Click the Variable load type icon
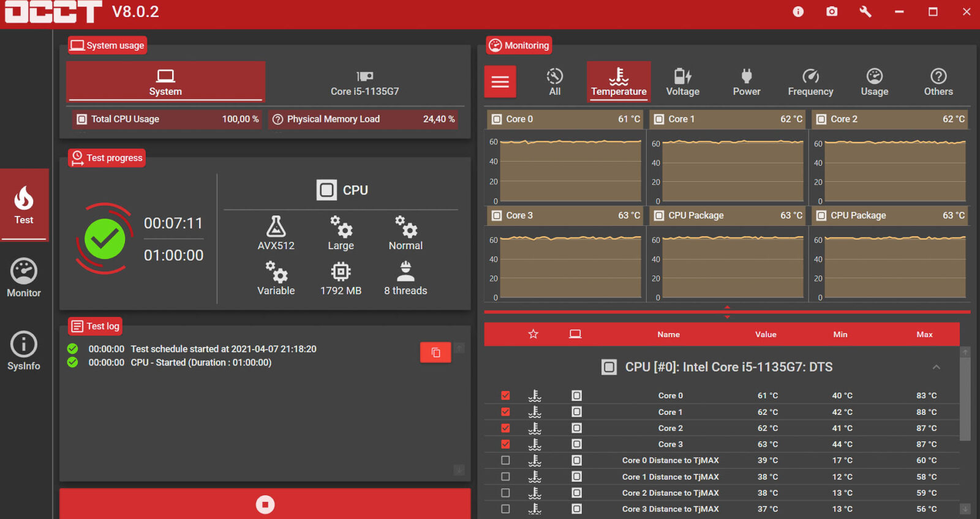The height and width of the screenshot is (519, 980). point(276,272)
